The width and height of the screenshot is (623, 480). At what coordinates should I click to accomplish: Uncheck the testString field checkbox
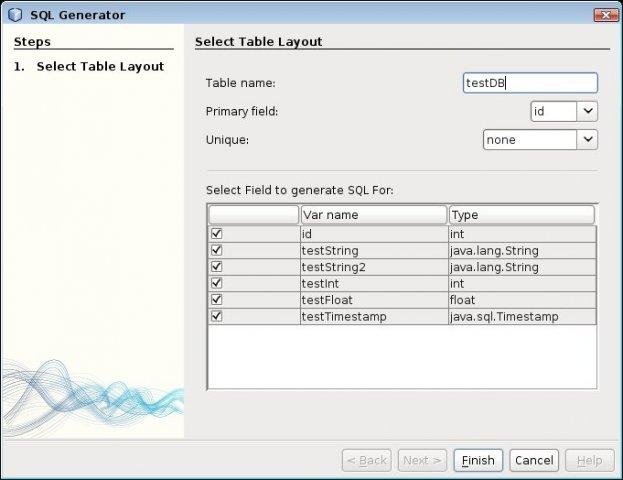coord(217,250)
